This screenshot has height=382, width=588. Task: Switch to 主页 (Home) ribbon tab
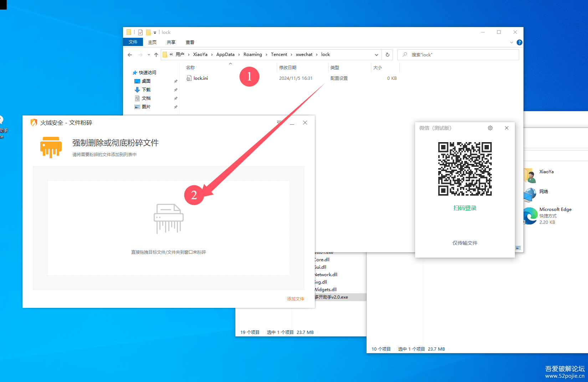click(152, 42)
